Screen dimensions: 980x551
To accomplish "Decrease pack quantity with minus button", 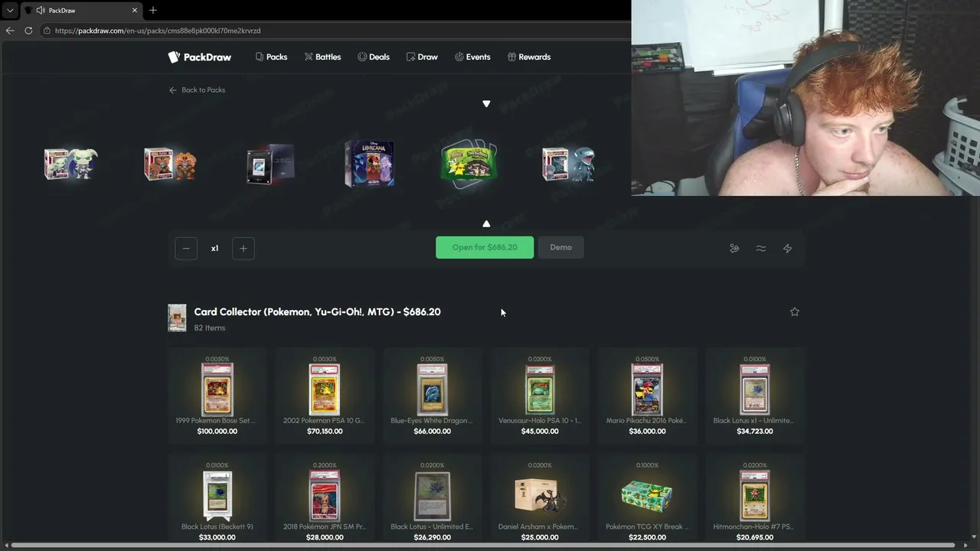I will 186,248.
